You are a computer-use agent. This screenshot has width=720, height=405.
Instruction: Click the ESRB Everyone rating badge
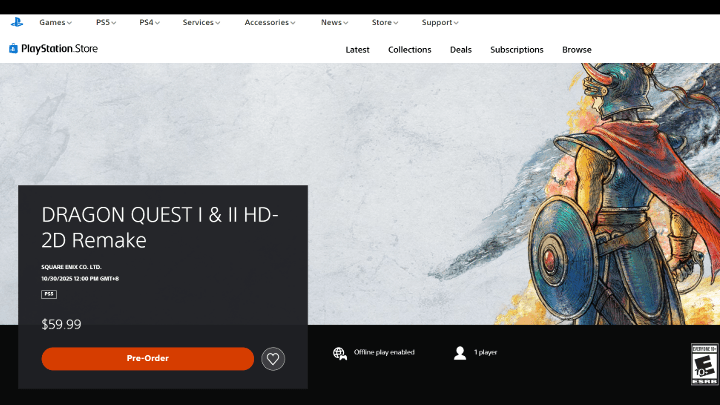(704, 365)
